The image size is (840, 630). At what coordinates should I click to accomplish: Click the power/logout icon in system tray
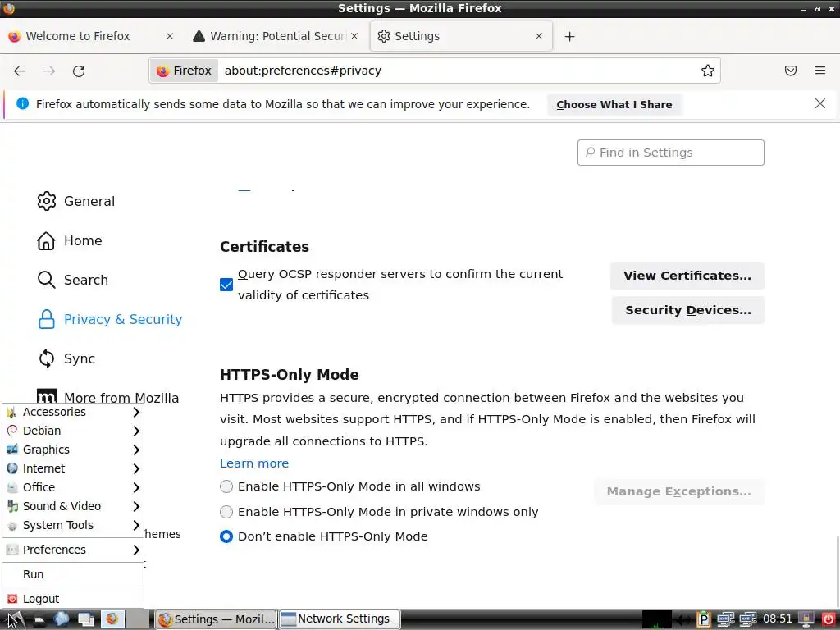pyautogui.click(x=829, y=619)
